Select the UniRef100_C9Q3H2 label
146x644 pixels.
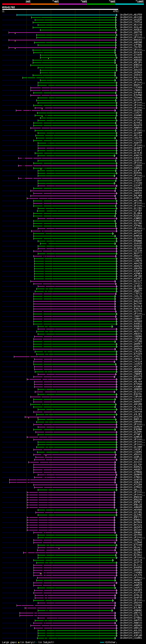131,259
